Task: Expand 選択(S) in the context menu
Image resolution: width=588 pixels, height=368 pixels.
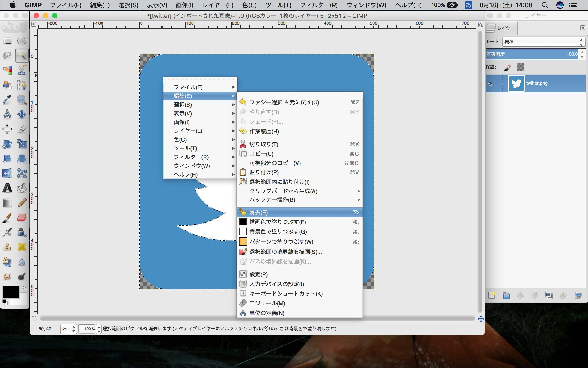Action: [200, 105]
